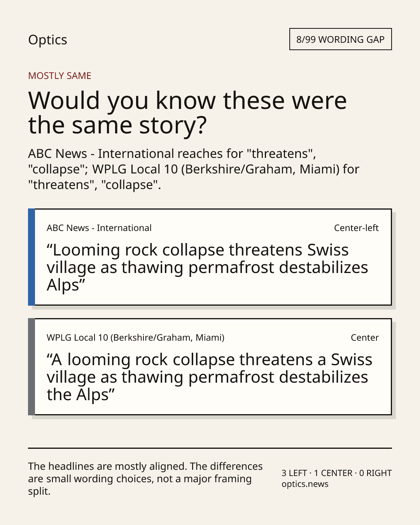Click the ABC News - International source name

(99, 228)
